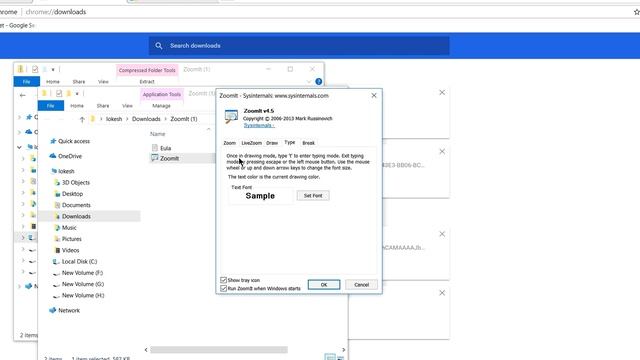Remove the third download entry with X

tap(442, 234)
